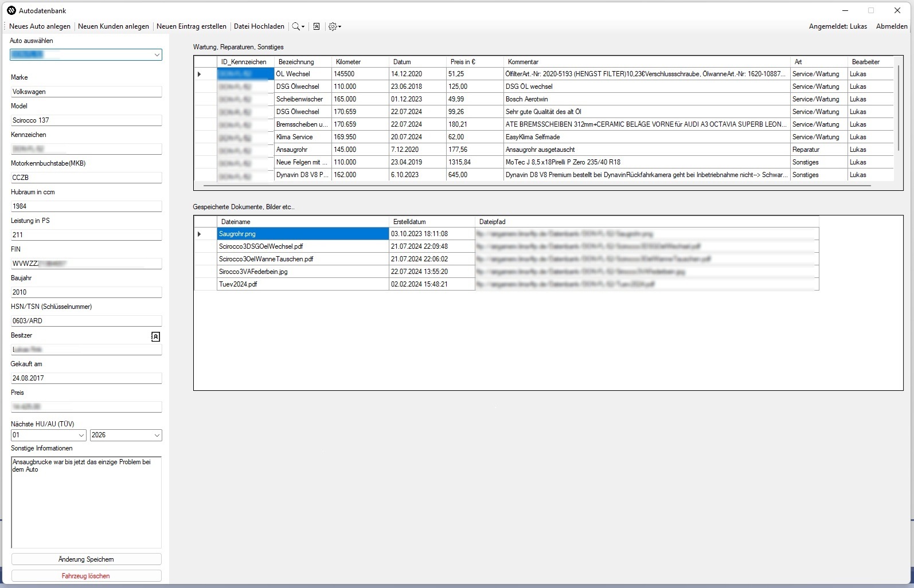Sort by the Bezeichnung column header

click(303, 62)
